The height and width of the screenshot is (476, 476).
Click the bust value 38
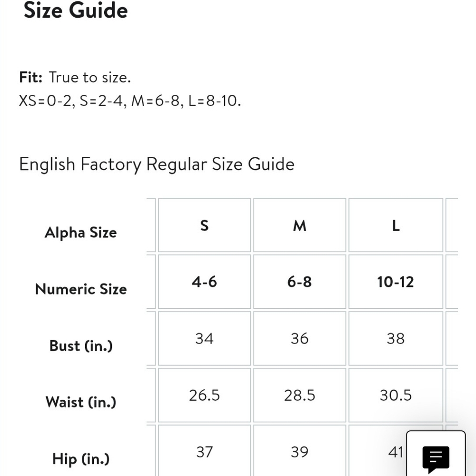pos(396,338)
